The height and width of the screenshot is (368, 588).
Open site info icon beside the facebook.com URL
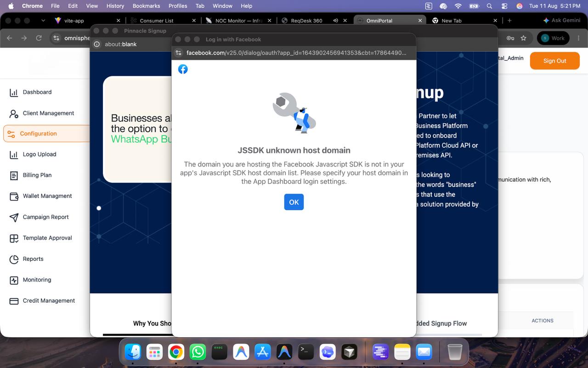[x=179, y=52]
